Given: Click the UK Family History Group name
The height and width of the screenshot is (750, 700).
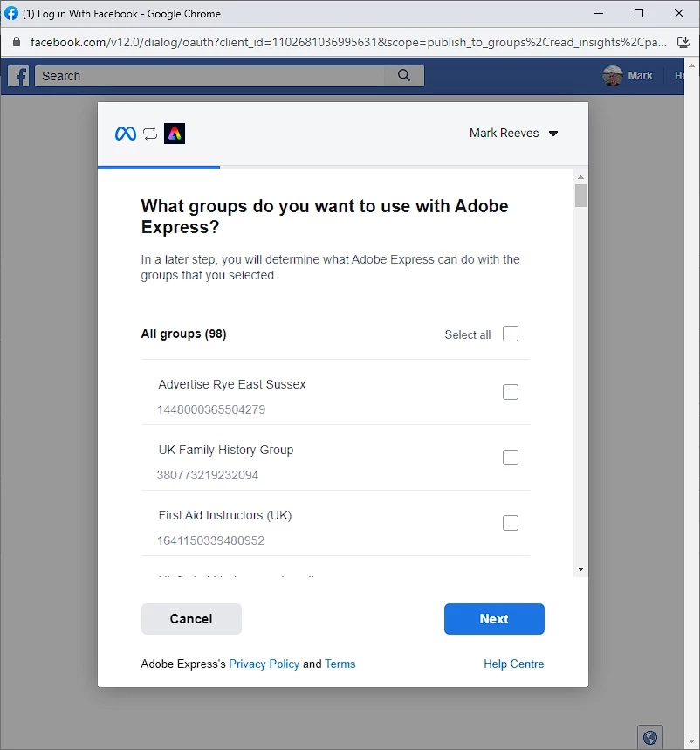Looking at the screenshot, I should (226, 450).
